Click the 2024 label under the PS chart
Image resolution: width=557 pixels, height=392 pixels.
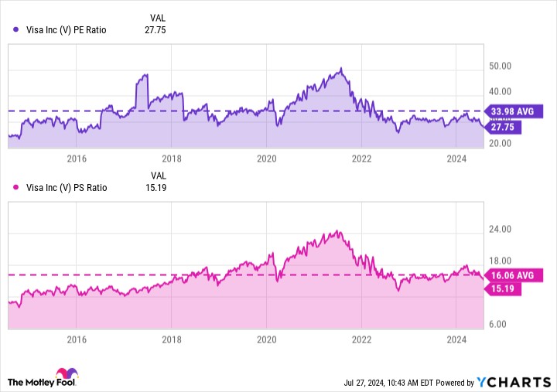[456, 339]
